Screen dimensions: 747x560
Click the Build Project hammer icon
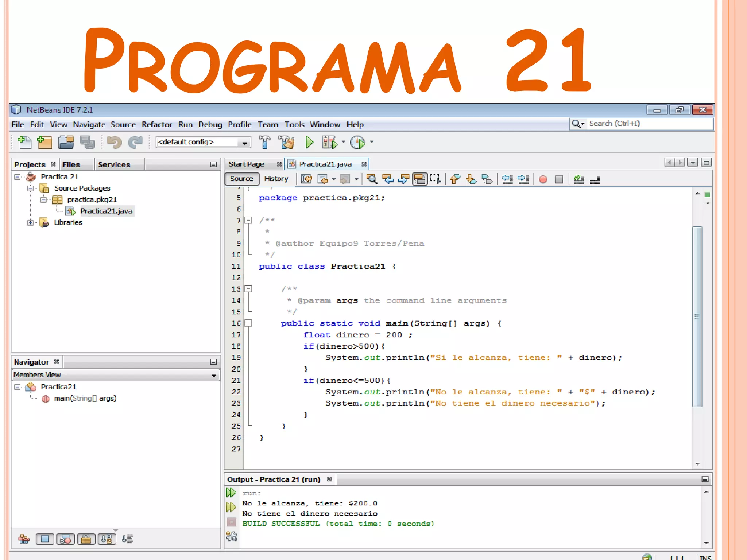[x=265, y=142]
